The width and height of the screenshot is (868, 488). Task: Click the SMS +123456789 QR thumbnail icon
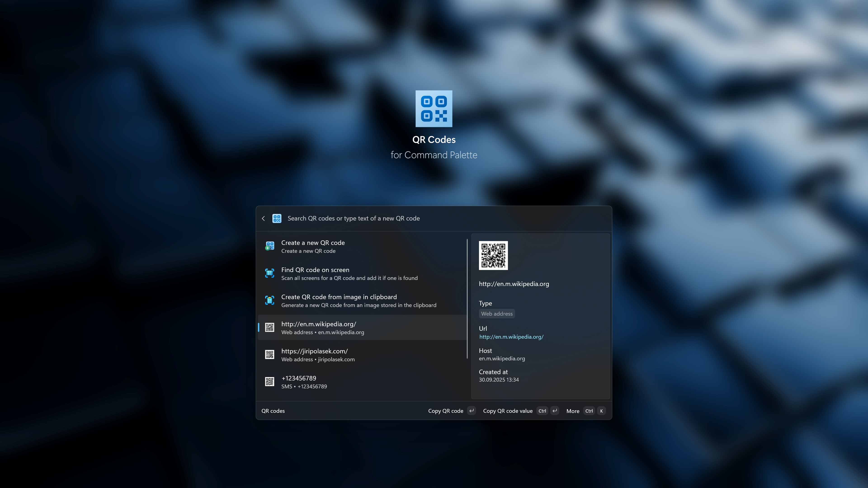(x=270, y=382)
